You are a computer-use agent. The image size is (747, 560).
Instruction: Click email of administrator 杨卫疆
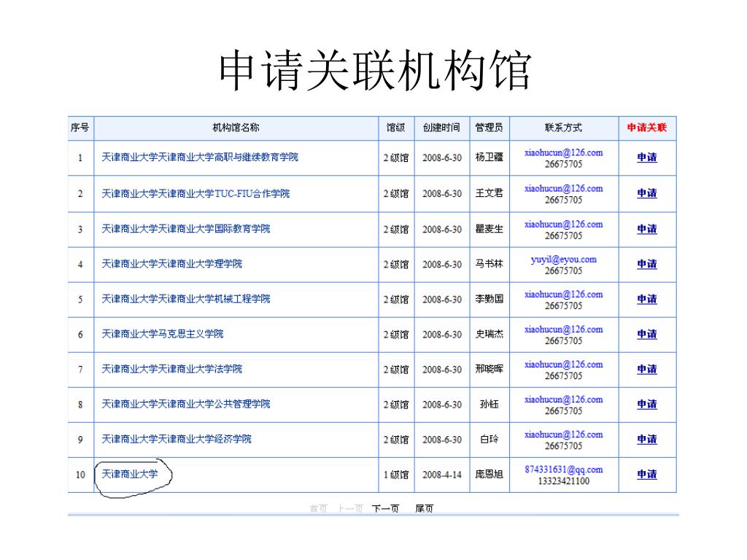[x=564, y=153]
